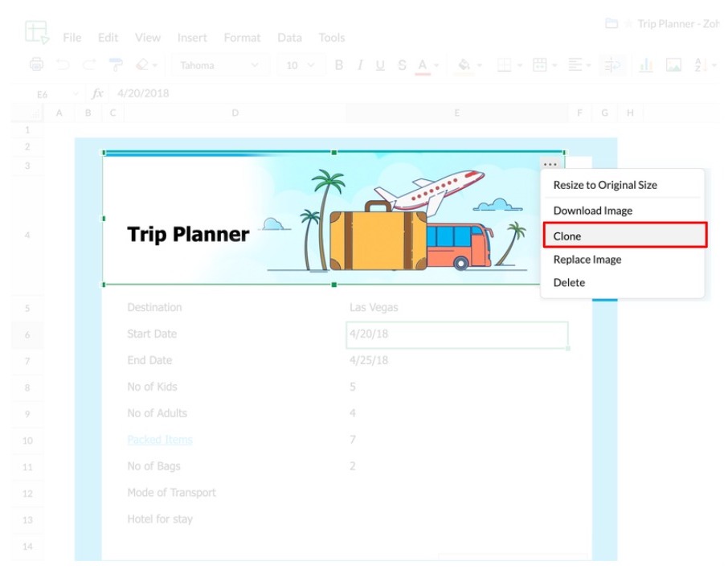Click the Undo arrow icon
This screenshot has height=570, width=728.
pos(63,64)
